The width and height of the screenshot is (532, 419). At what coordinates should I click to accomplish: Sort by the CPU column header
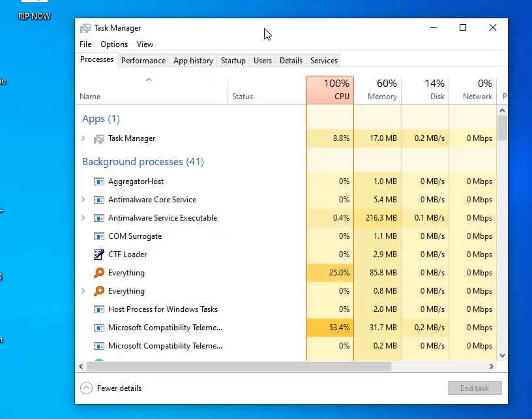click(330, 89)
